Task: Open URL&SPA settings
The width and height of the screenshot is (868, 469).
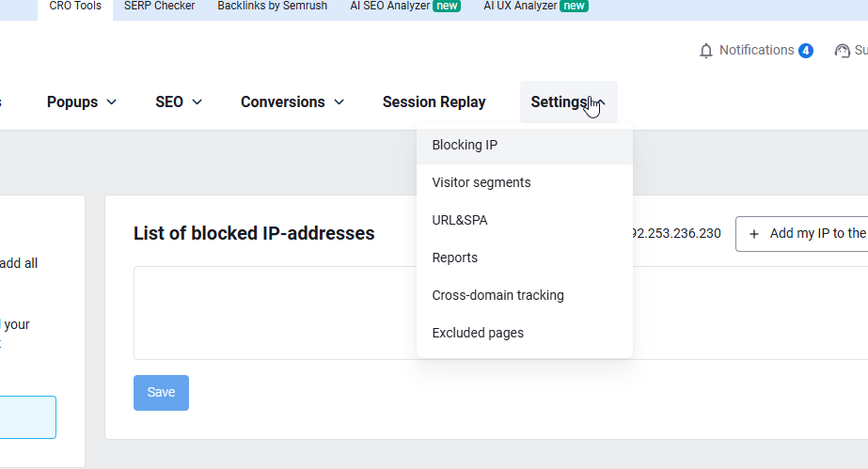Action: click(524, 220)
